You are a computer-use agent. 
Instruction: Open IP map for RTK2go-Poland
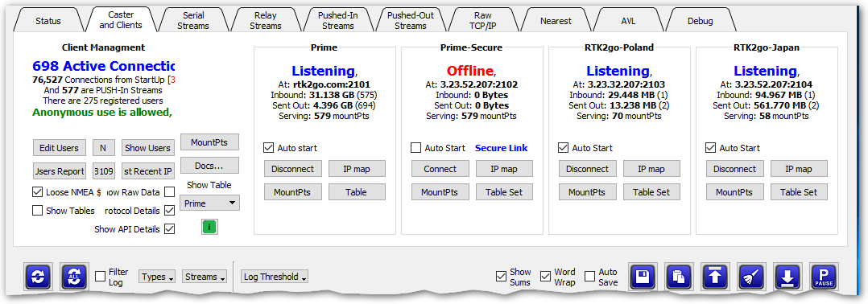651,169
